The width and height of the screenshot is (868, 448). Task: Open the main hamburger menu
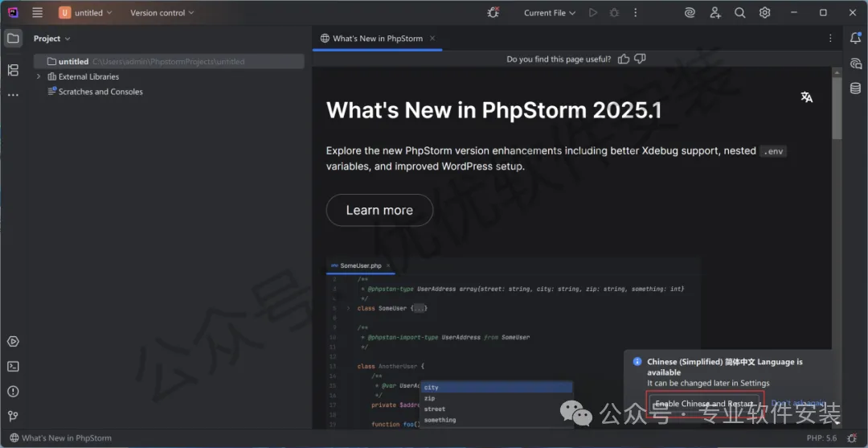[37, 13]
